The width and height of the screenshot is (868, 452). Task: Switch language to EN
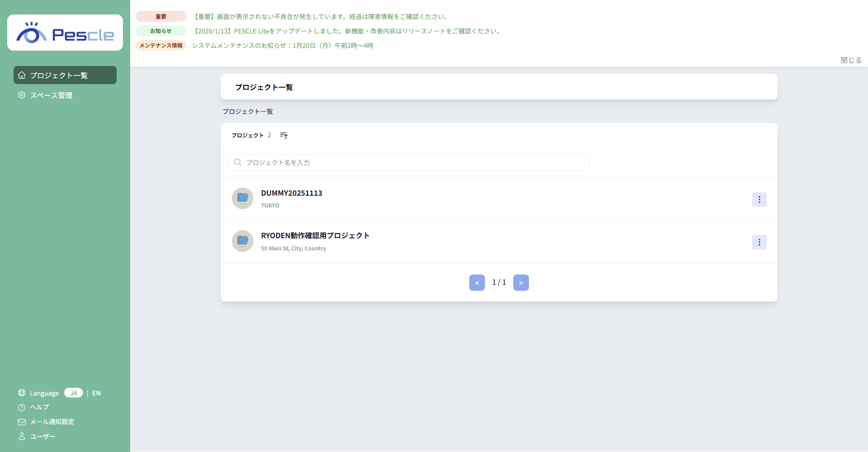(x=96, y=393)
